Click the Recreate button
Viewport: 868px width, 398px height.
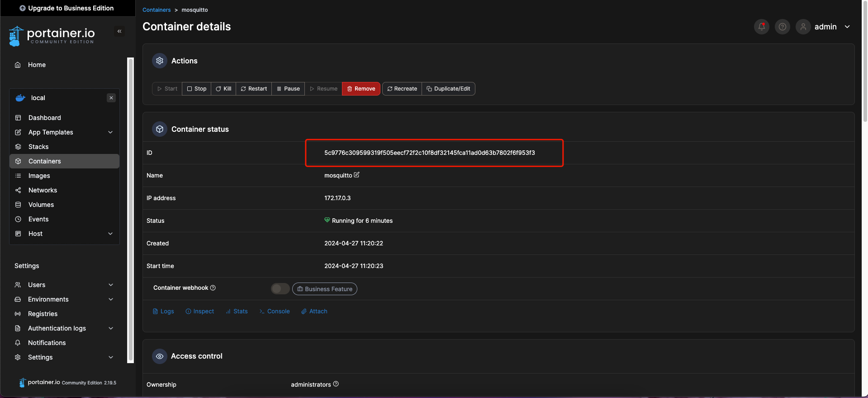point(402,89)
